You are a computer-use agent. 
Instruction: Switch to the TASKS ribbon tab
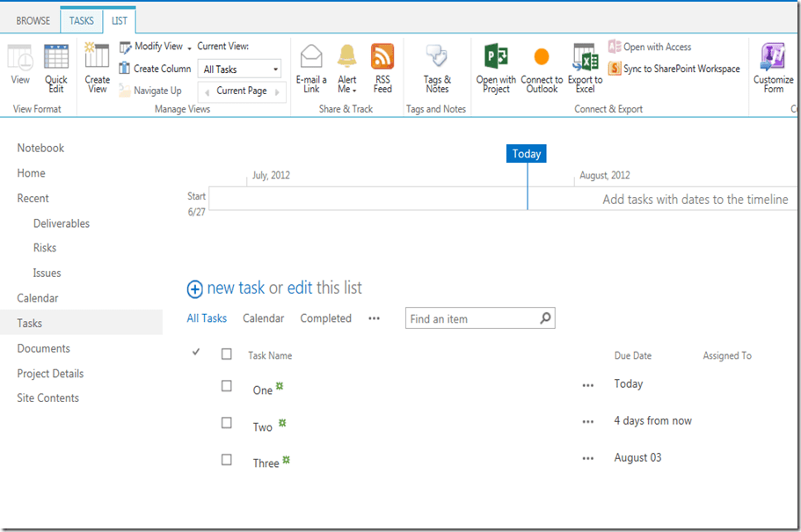pos(81,20)
